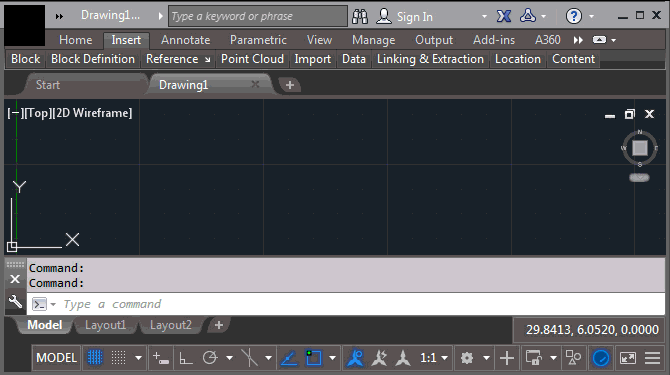This screenshot has height=375, width=670.
Task: Open the Annotate ribbon tab
Action: tap(185, 40)
